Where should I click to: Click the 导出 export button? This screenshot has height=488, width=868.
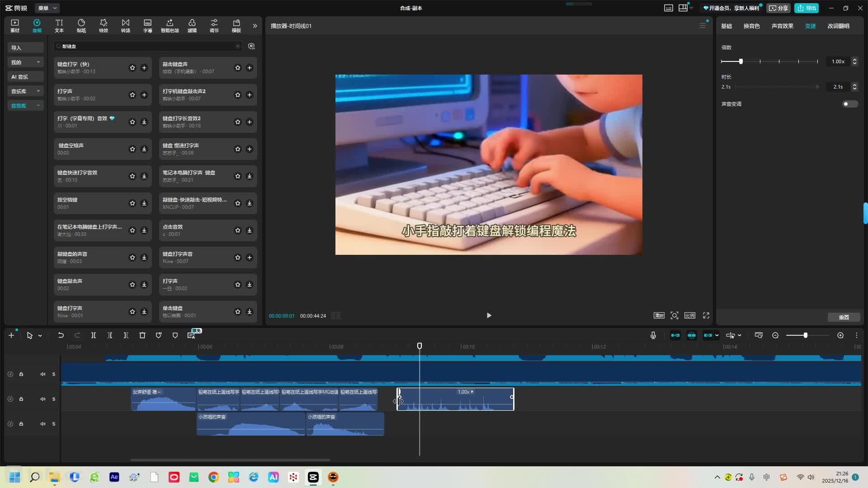pos(807,8)
